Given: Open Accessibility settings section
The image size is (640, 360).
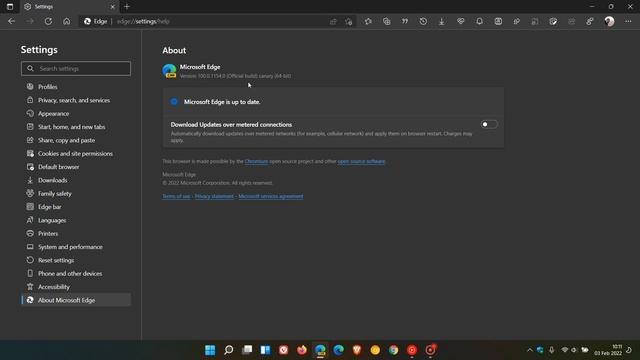Looking at the screenshot, I should pos(76,287).
